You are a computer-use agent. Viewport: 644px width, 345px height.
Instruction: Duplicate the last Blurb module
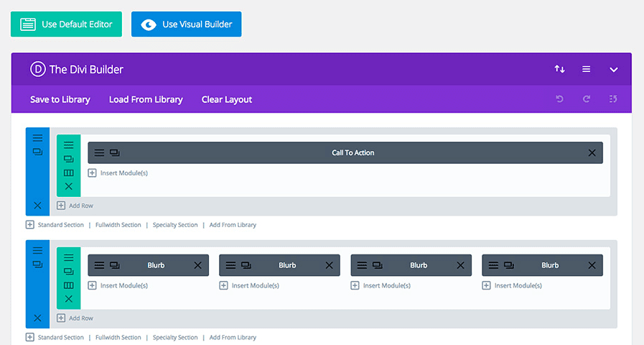point(509,265)
